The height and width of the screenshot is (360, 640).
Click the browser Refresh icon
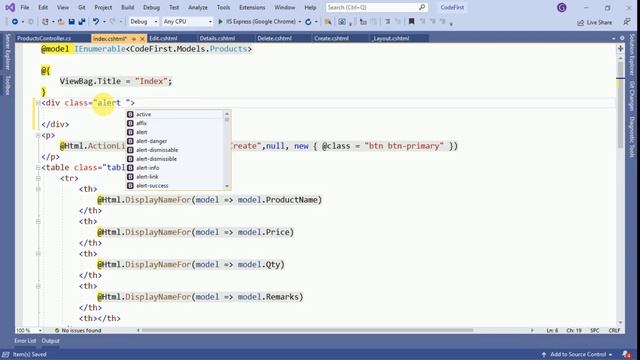[x=308, y=22]
